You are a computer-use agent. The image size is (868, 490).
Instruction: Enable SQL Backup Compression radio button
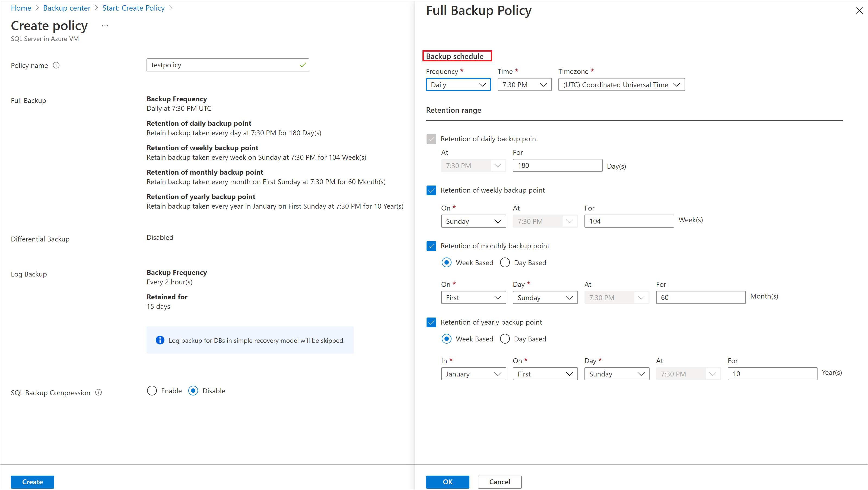pyautogui.click(x=152, y=390)
